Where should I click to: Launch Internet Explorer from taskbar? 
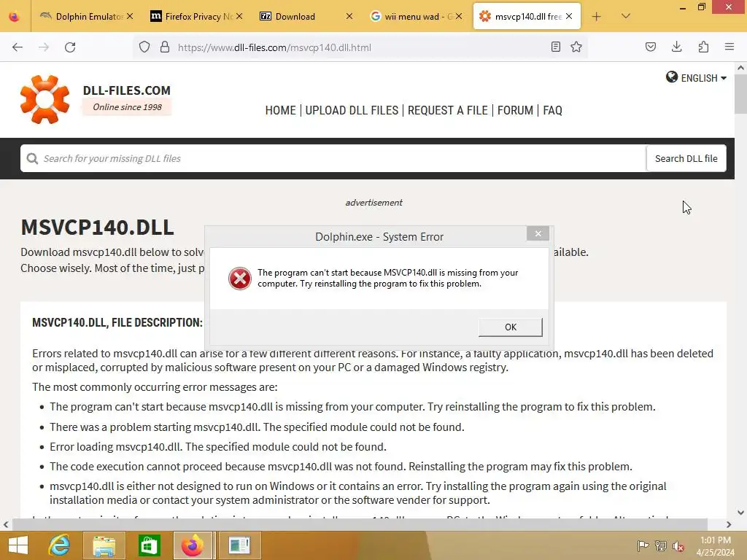tap(60, 545)
